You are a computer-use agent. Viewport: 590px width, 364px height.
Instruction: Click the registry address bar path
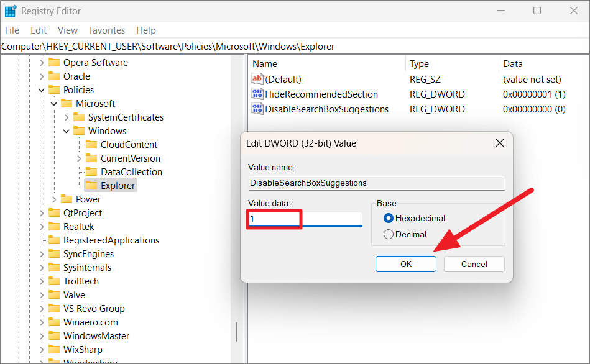(x=168, y=46)
